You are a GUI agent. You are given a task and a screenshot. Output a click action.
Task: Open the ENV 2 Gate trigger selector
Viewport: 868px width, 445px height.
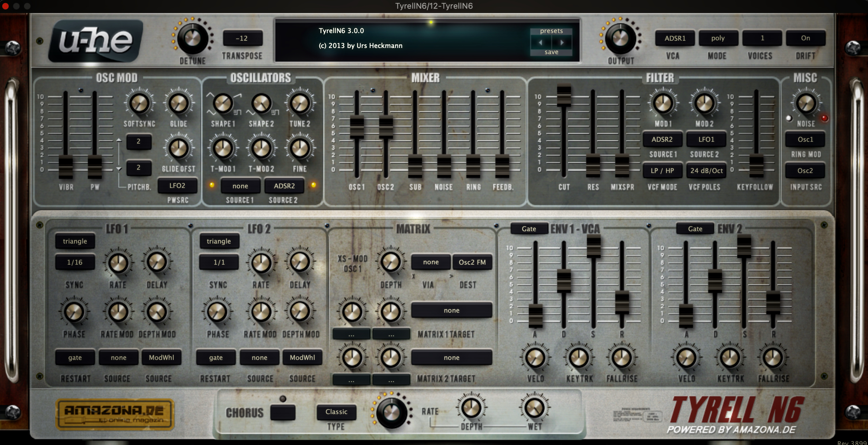695,229
